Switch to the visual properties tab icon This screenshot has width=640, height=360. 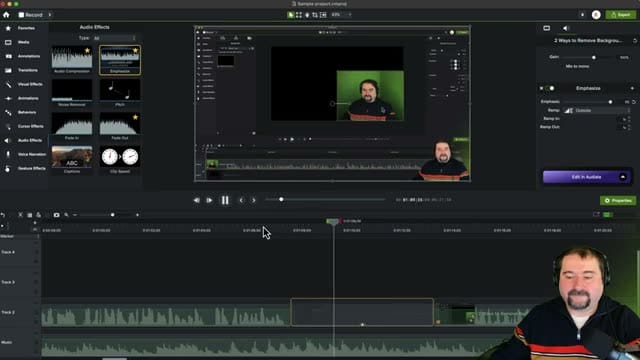547,28
